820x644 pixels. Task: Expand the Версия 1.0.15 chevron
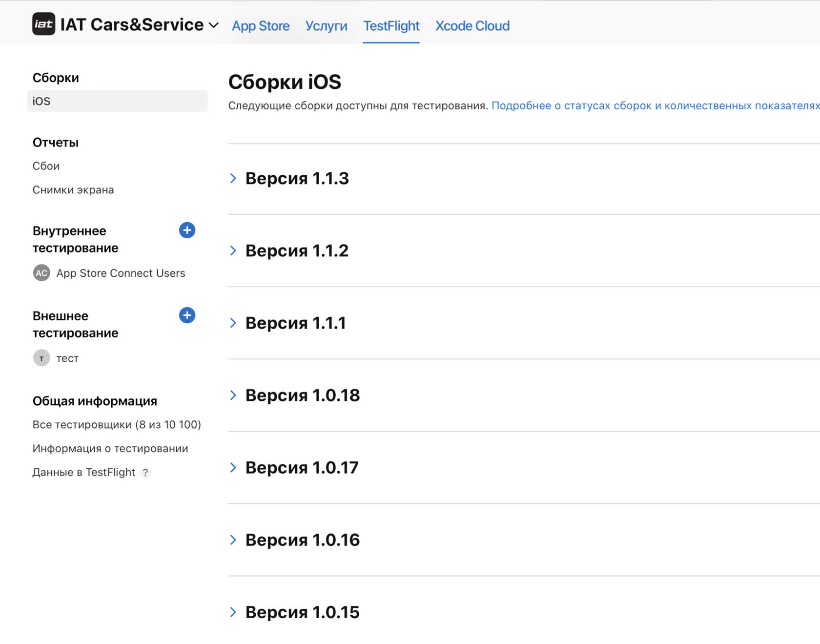tap(233, 612)
